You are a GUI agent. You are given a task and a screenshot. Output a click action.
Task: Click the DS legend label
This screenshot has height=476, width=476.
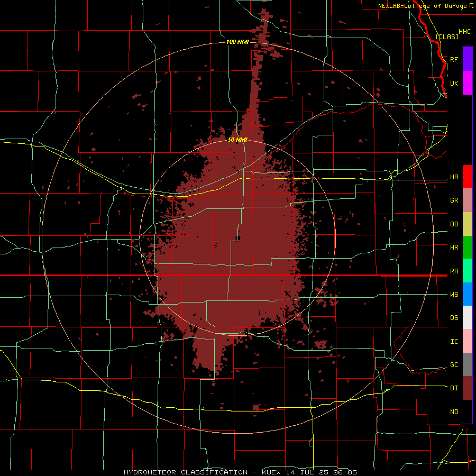pyautogui.click(x=454, y=317)
